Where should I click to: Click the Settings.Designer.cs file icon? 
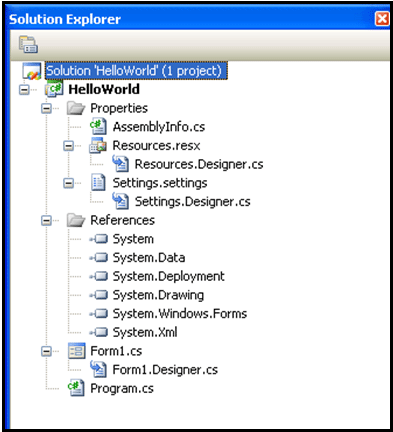tap(120, 201)
